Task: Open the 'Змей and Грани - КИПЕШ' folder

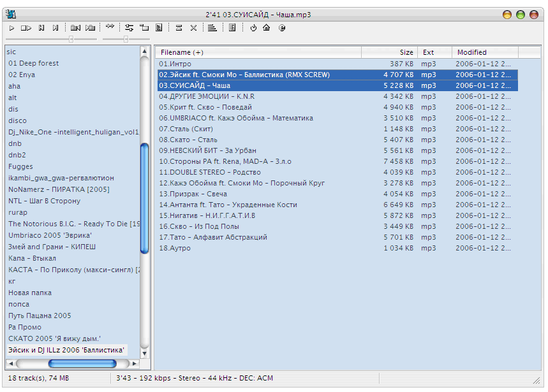Action: coord(52,247)
